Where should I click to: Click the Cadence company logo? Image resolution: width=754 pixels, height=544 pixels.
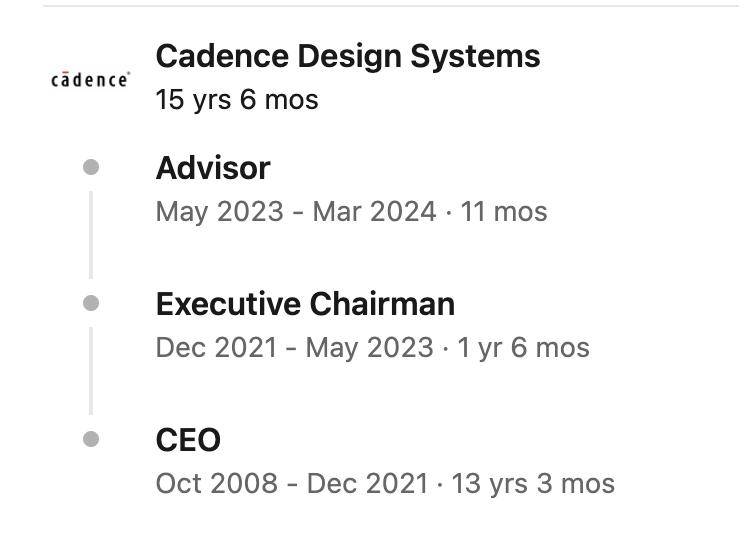click(90, 79)
